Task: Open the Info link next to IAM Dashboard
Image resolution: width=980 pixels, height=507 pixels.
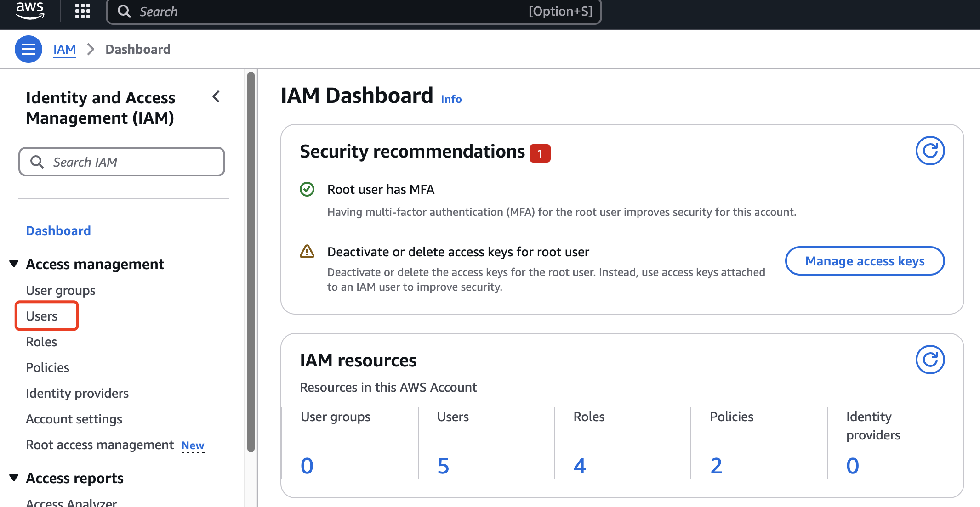Action: 451,99
